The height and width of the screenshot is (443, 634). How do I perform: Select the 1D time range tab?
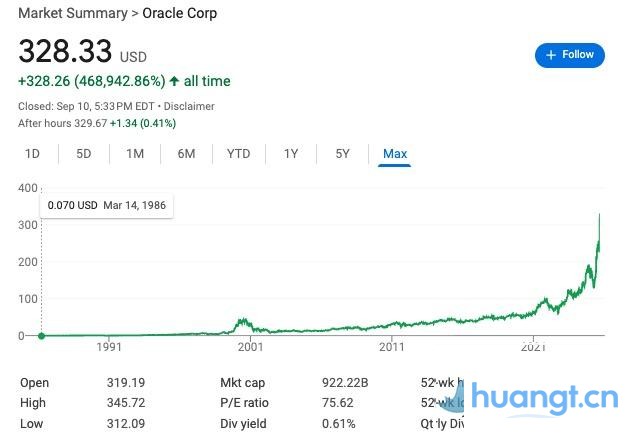point(32,154)
